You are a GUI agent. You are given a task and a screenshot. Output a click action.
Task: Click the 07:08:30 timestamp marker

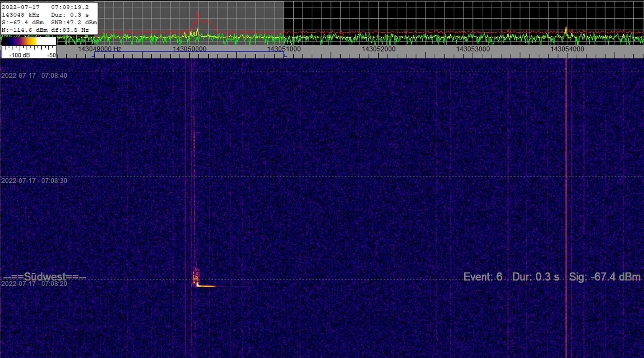pos(34,181)
